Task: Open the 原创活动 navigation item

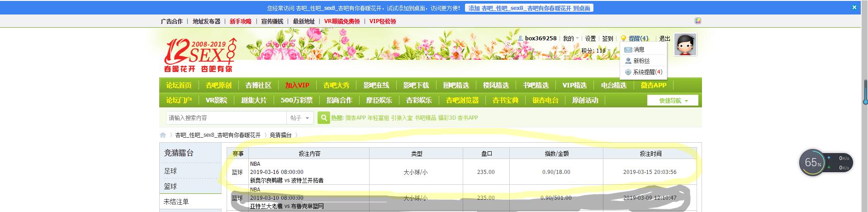Action: [585, 100]
